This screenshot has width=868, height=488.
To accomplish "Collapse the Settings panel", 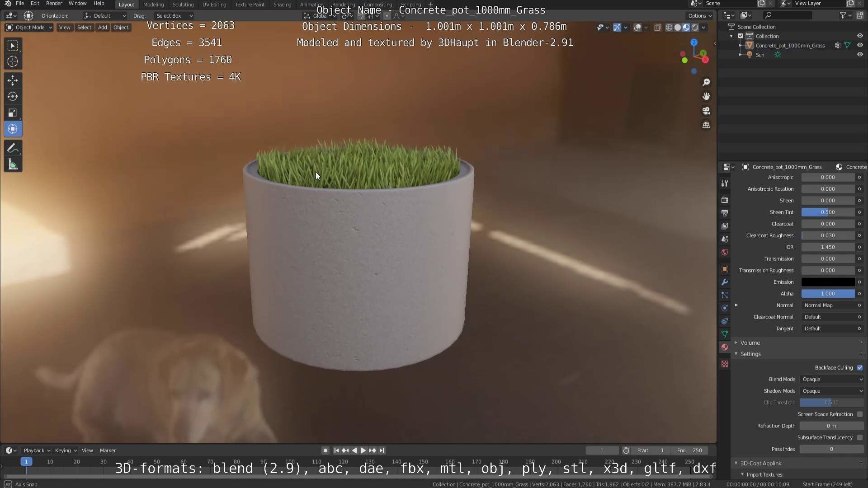I will 750,354.
